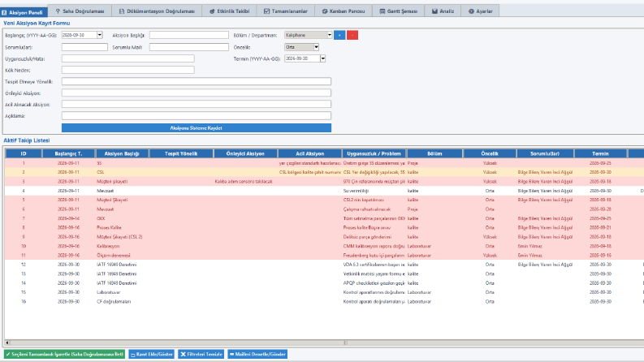The image size is (644, 362).
Task: Click the blue plus department button
Action: [339, 35]
